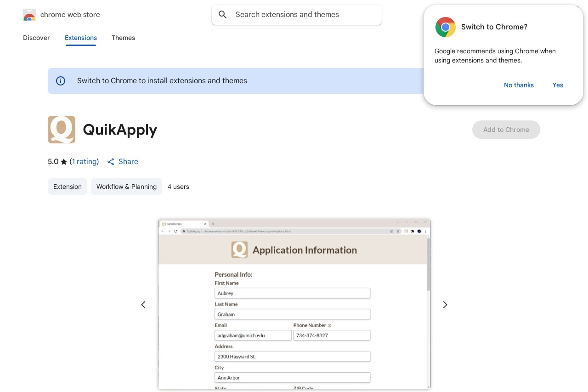
Task: Click the search magnifier icon
Action: (223, 15)
